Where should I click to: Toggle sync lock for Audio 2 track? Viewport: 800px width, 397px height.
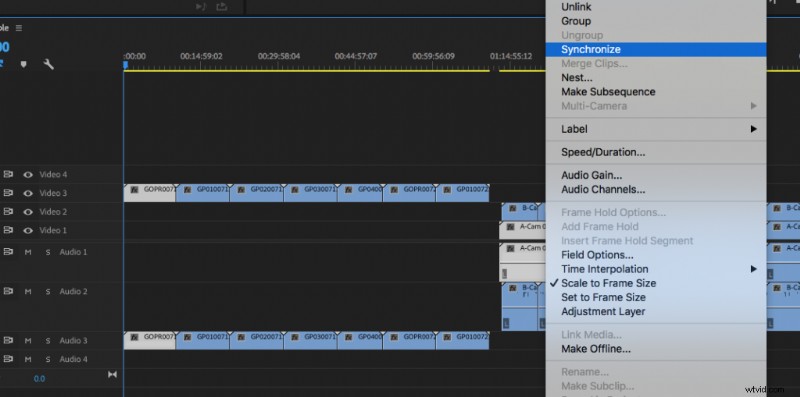pyautogui.click(x=8, y=291)
